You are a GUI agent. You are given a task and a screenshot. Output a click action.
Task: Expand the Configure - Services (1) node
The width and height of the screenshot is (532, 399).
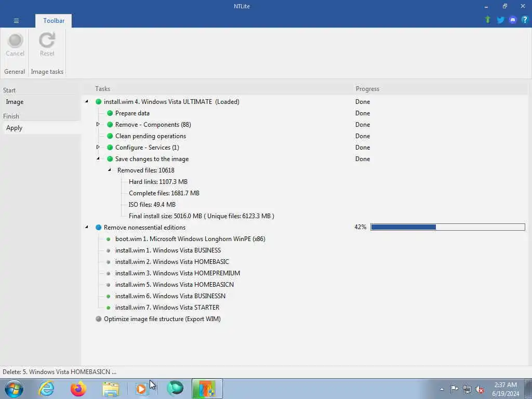[x=98, y=147]
